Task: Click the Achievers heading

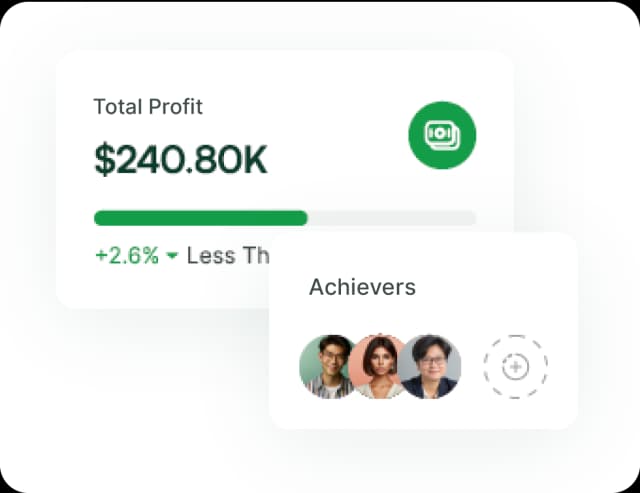Action: (362, 287)
